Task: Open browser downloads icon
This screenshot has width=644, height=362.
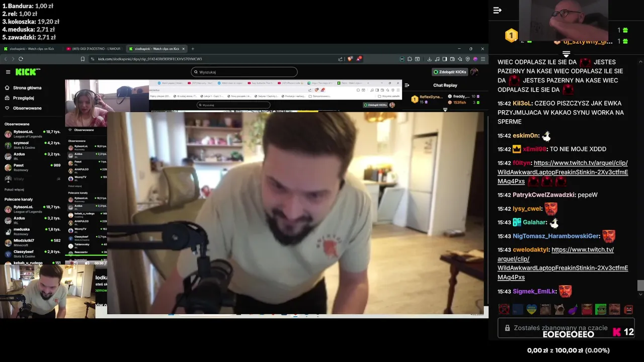Action: point(429,59)
